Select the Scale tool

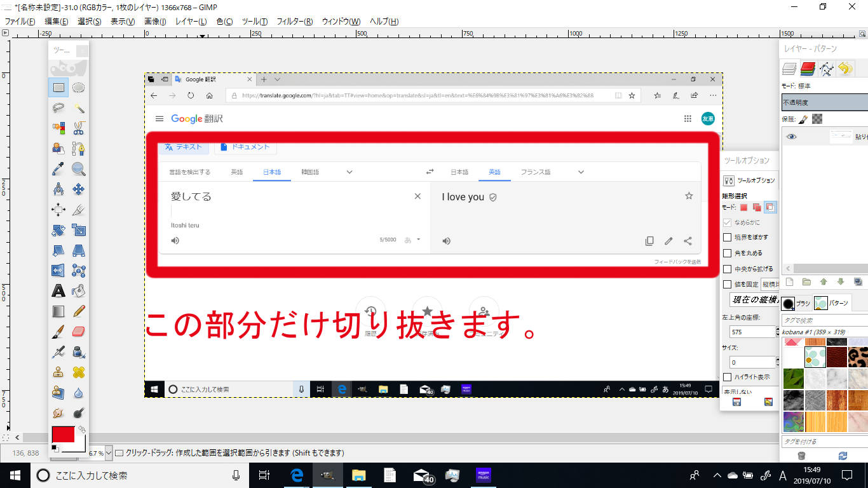79,230
